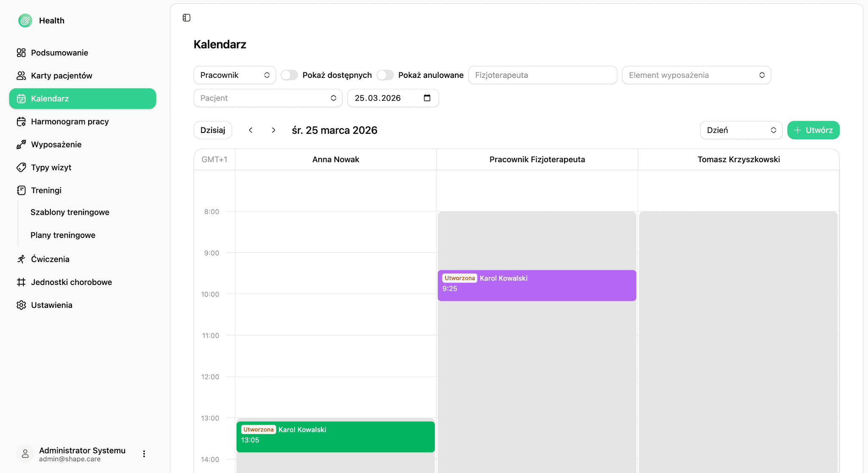The height and width of the screenshot is (473, 868).
Task: Click the śr. 25 marca 2026 heading
Action: click(334, 130)
